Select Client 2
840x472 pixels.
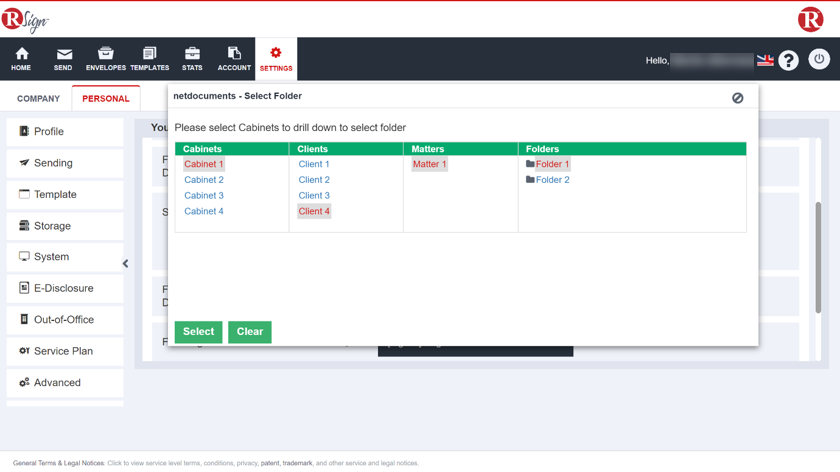point(314,180)
